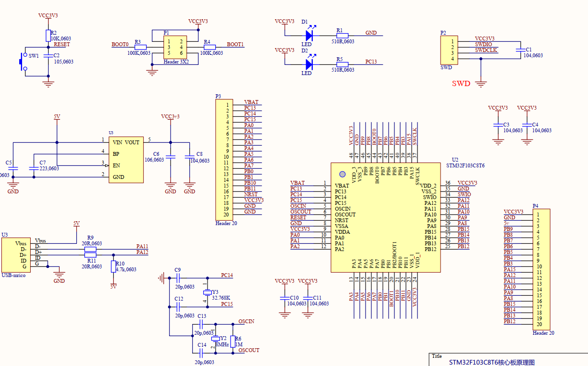Click the "32.768K" value text
This screenshot has height=366, width=588.
(x=221, y=298)
